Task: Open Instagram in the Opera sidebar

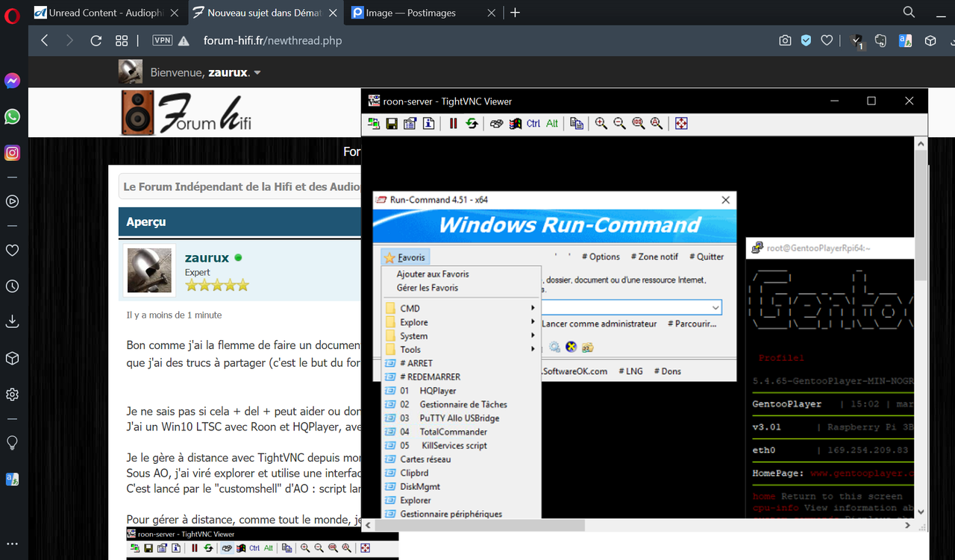Action: coord(12,153)
